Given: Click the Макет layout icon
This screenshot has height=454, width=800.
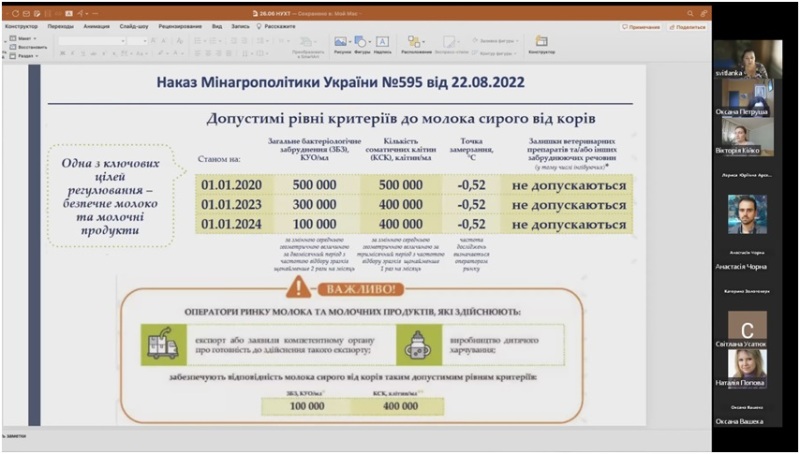Looking at the screenshot, I should pyautogui.click(x=13, y=38).
